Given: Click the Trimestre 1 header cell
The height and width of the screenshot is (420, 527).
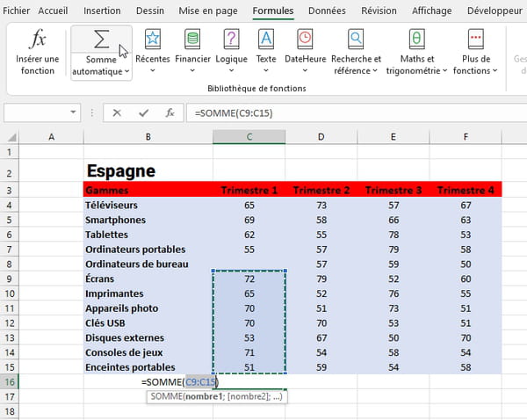Looking at the screenshot, I should 249,190.
